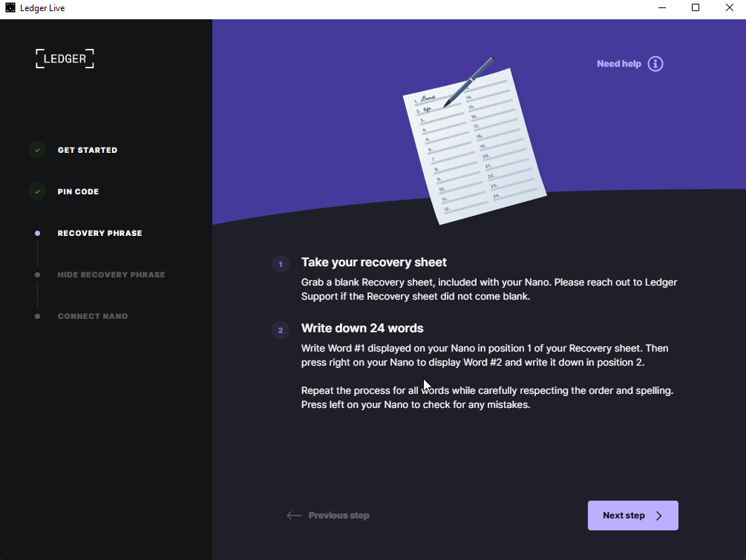Click the step 1 number badge
Screen dimensions: 746x560
(281, 264)
